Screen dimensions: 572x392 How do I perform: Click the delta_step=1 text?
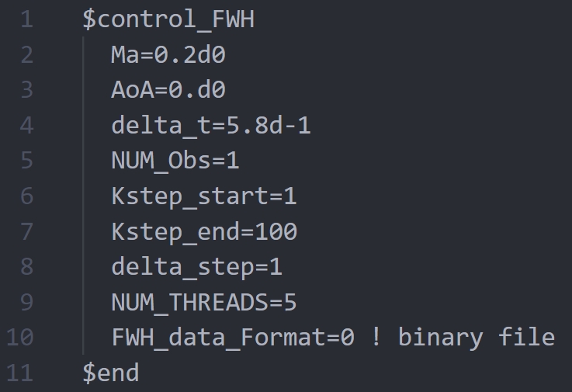[x=196, y=267]
